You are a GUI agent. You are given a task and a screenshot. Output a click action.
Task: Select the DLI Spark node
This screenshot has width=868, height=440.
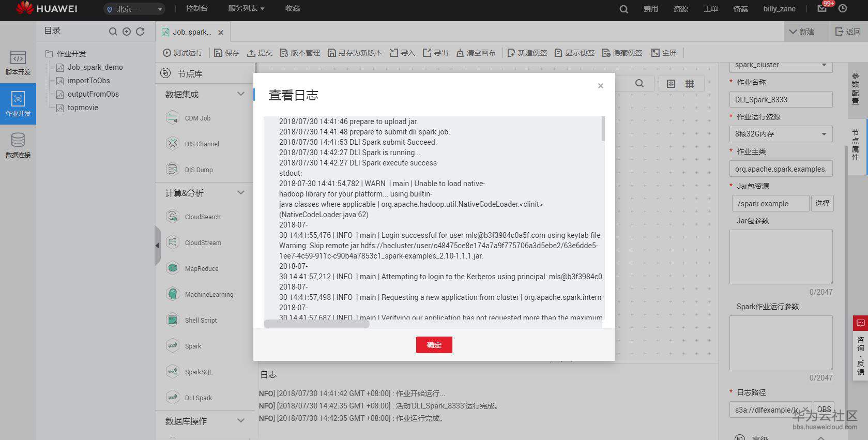[x=189, y=398]
